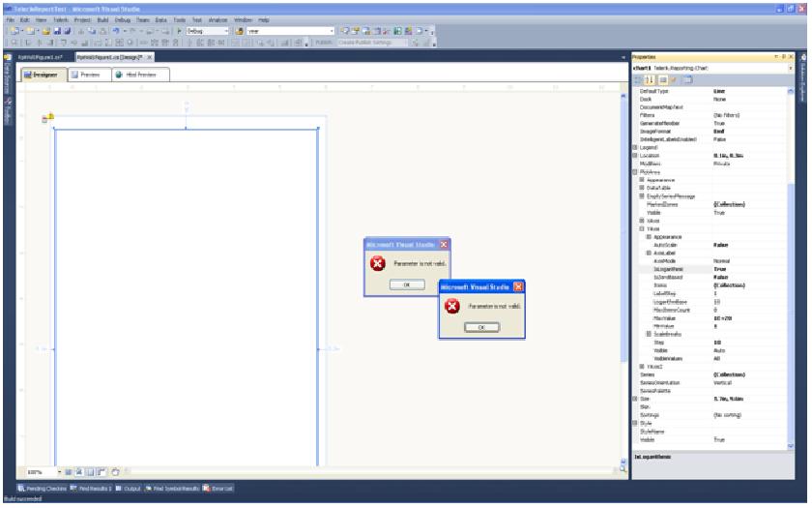Open the zoom percentage dropdown in designer

60,472
